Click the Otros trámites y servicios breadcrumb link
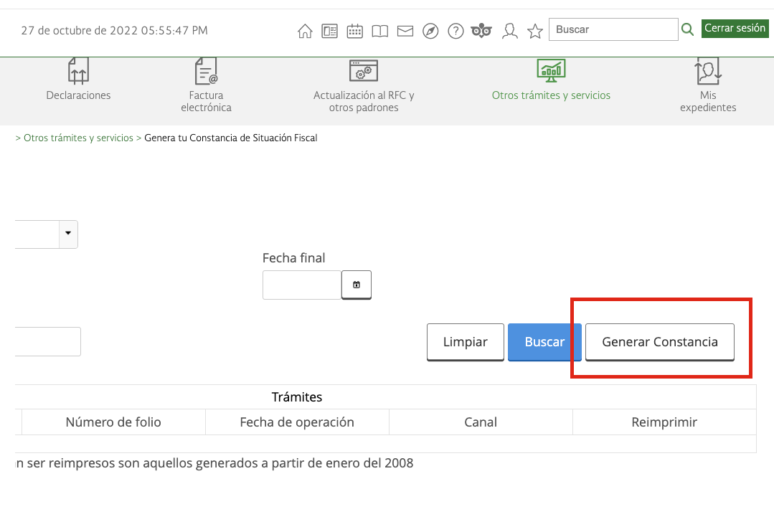774x532 pixels. tap(78, 138)
